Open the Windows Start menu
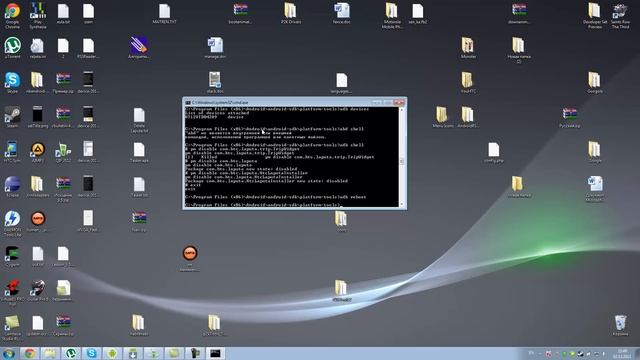Viewport: 640px width, 360px height. click(9, 353)
